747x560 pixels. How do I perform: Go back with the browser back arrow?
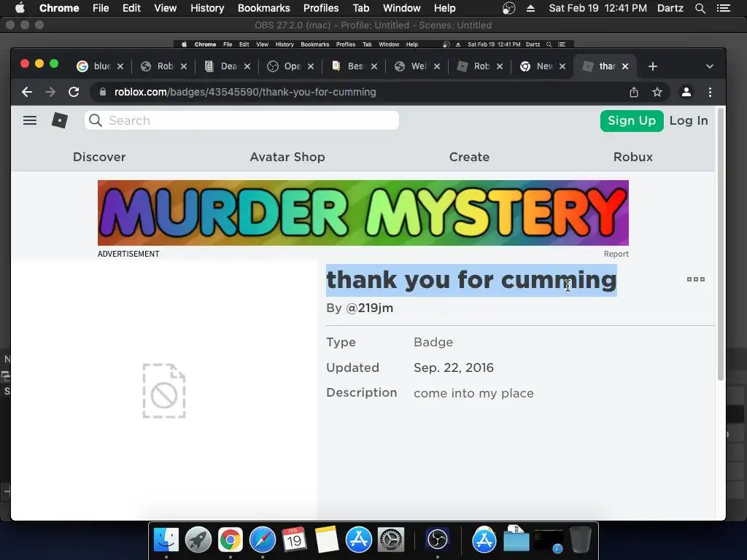(x=27, y=92)
